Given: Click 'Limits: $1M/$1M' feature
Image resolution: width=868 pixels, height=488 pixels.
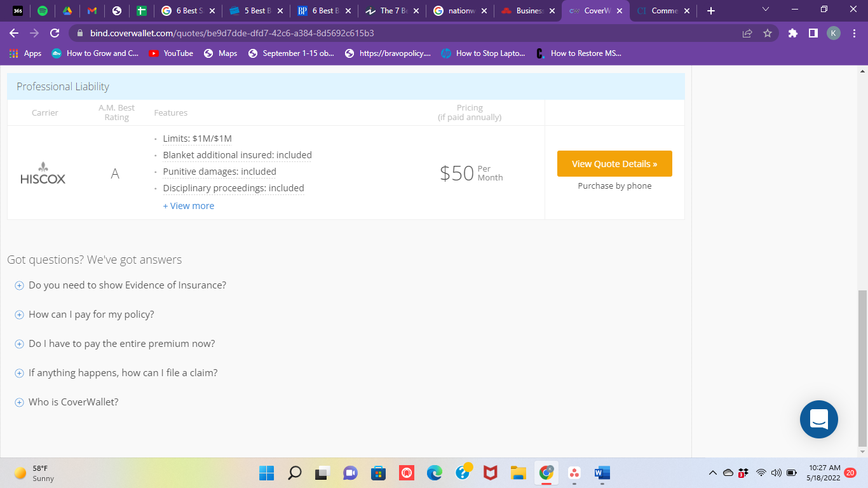Looking at the screenshot, I should click(197, 139).
